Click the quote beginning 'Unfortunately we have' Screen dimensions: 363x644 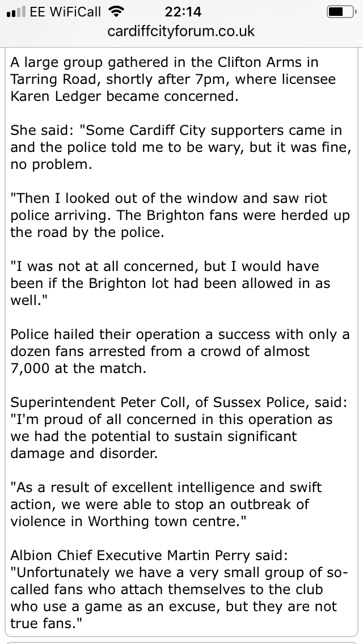tap(179, 598)
